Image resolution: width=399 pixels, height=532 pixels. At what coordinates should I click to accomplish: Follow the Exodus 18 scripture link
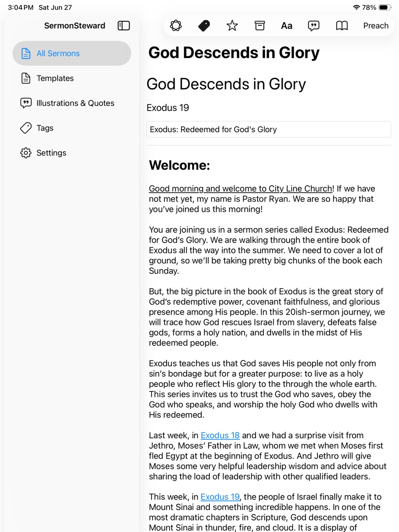pyautogui.click(x=220, y=435)
